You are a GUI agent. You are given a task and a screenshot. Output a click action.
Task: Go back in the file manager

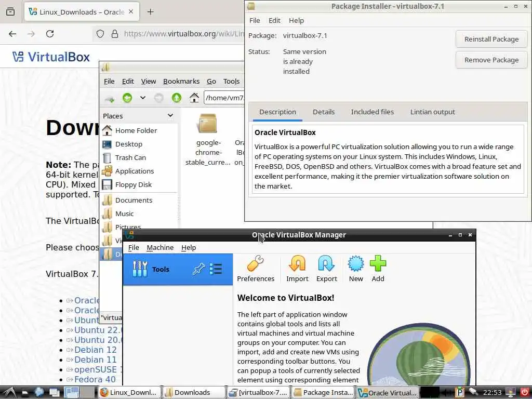pyautogui.click(x=127, y=98)
